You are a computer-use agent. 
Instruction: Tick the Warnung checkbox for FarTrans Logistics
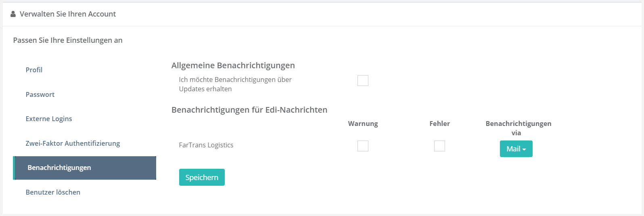[x=363, y=146]
